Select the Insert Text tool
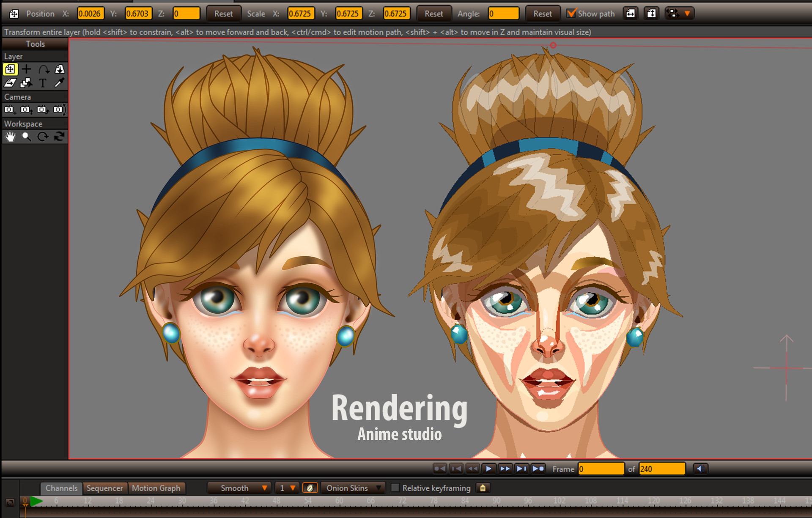Screen dimensions: 812x518 (43, 83)
